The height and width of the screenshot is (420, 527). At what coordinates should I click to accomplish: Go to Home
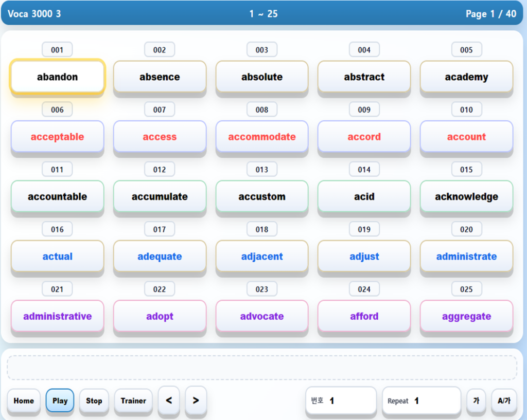coord(24,401)
